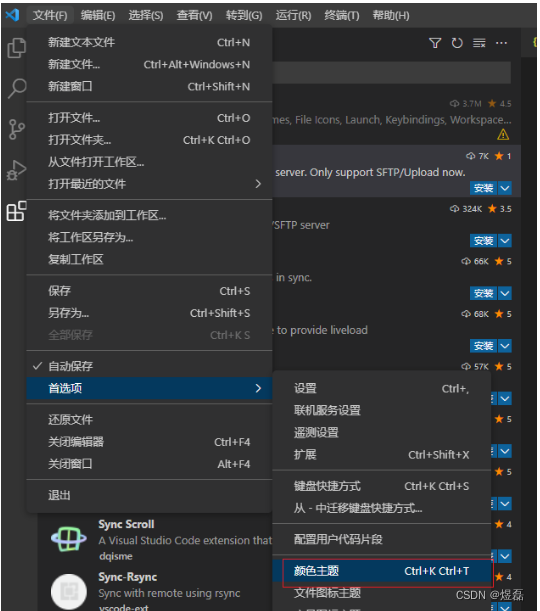The width and height of the screenshot is (540, 611).
Task: Select 将文件夹添加到工作区... entry
Action: (149, 215)
